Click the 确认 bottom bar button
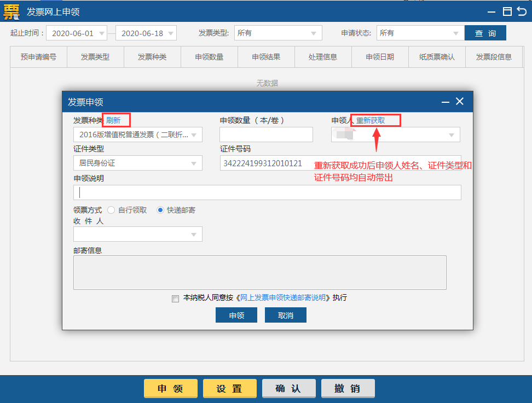Viewport: 532px width, 403px height. pos(289,388)
